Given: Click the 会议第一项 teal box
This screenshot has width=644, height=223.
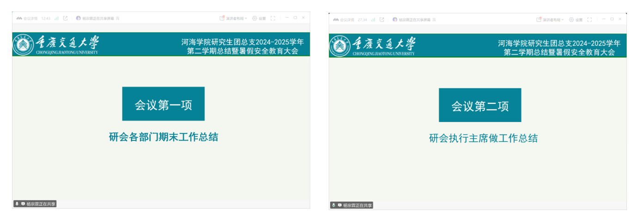Looking at the screenshot, I should [x=163, y=104].
